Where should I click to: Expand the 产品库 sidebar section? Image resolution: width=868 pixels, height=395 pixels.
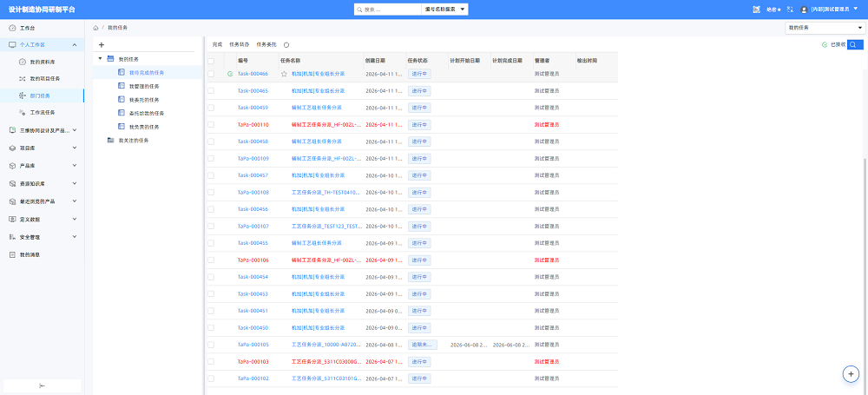[x=75, y=166]
